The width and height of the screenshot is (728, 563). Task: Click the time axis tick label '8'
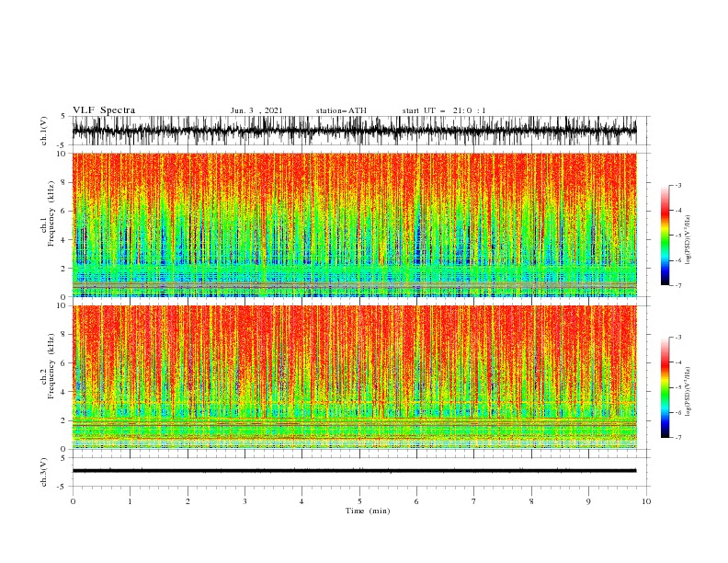531,501
